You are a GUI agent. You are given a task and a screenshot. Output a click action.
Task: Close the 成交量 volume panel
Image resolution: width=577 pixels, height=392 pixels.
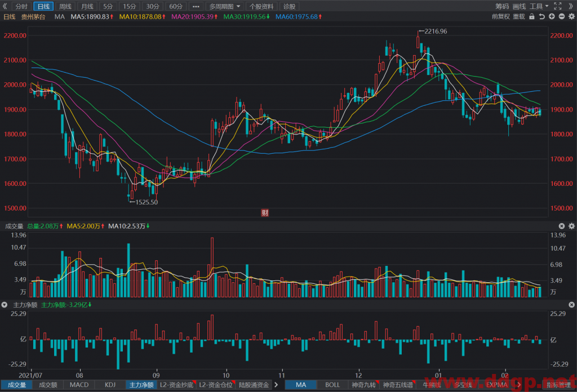coord(562,226)
